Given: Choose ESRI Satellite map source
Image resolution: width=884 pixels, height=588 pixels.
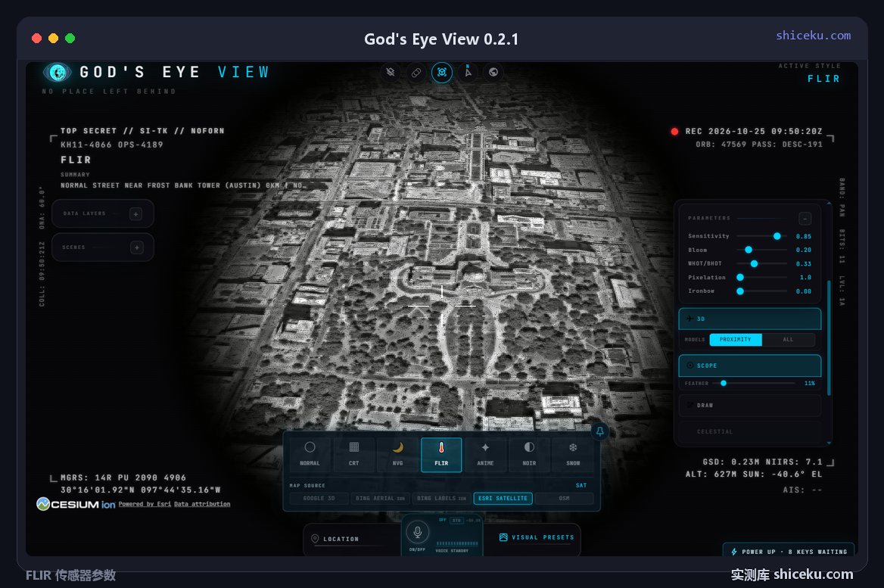Looking at the screenshot, I should pyautogui.click(x=503, y=499).
